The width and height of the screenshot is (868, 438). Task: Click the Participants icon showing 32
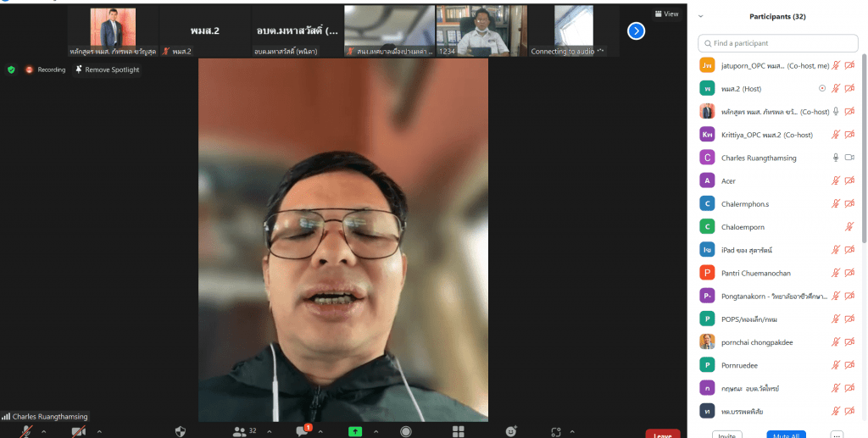[x=244, y=431]
